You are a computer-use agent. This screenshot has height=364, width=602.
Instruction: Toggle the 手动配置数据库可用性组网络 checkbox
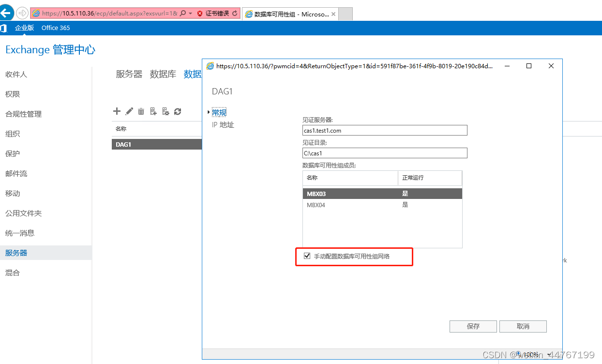click(x=307, y=256)
